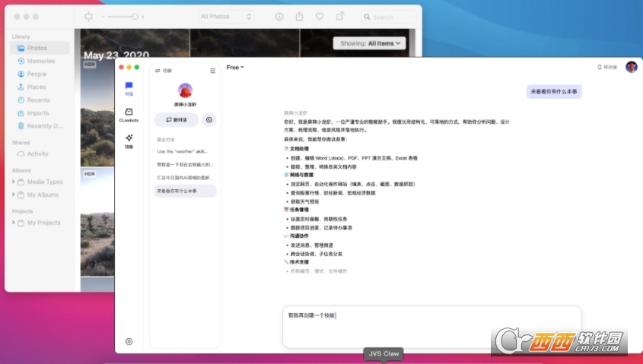Open the Showing All Items dropdown
643x364 pixels.
click(x=369, y=43)
